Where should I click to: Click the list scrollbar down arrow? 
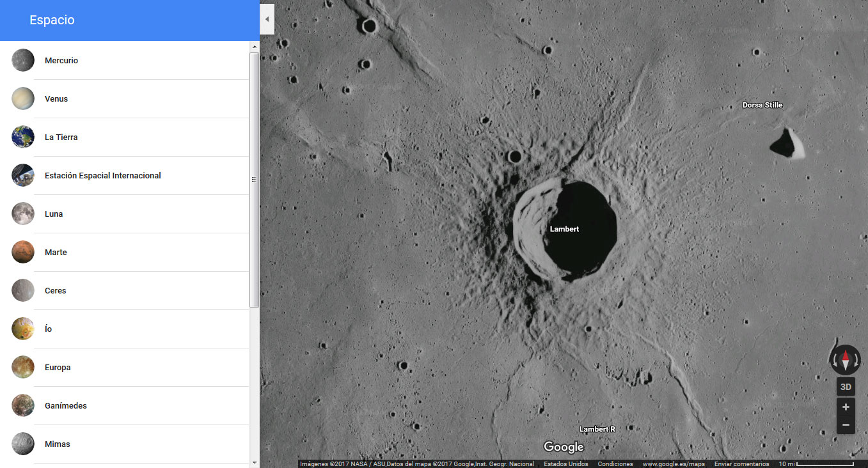click(255, 462)
